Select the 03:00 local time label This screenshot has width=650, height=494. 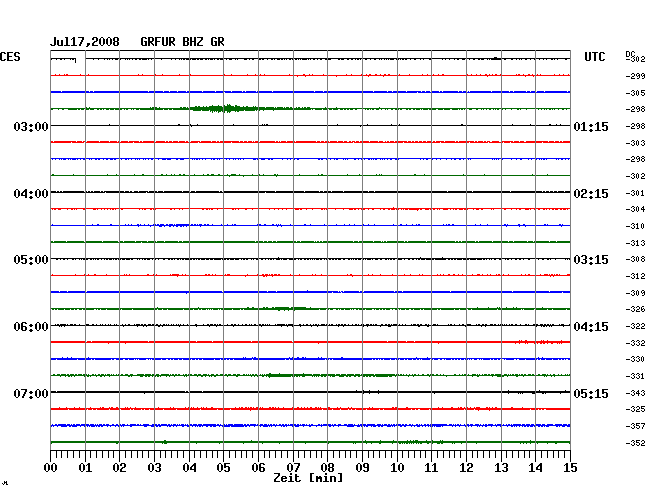click(31, 127)
